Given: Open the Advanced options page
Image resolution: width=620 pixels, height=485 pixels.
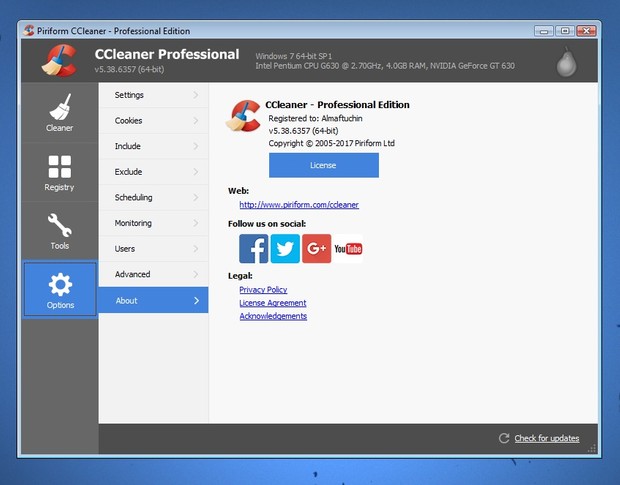Looking at the screenshot, I should pyautogui.click(x=153, y=274).
